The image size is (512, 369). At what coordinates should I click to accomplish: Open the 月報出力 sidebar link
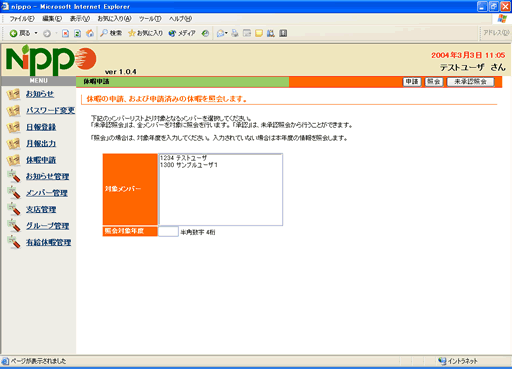click(41, 143)
